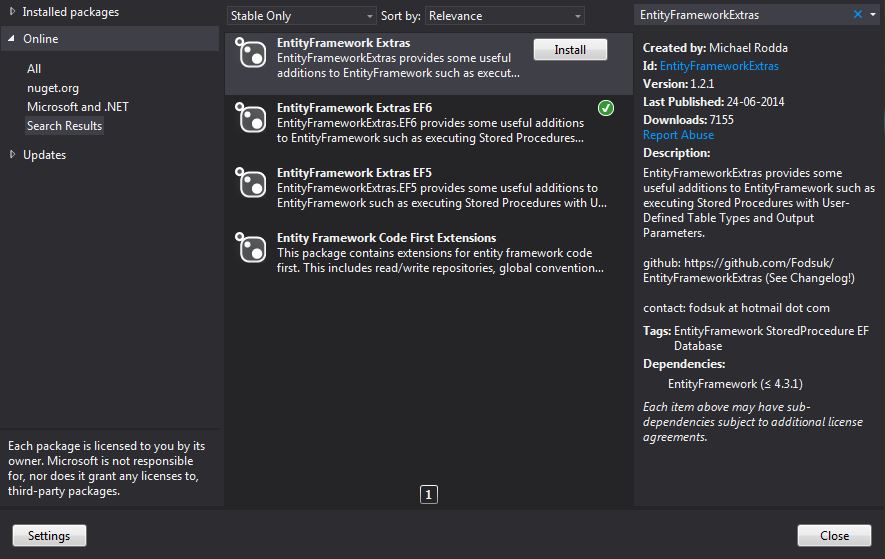Open the search box history dropdown arrow

[x=873, y=15]
